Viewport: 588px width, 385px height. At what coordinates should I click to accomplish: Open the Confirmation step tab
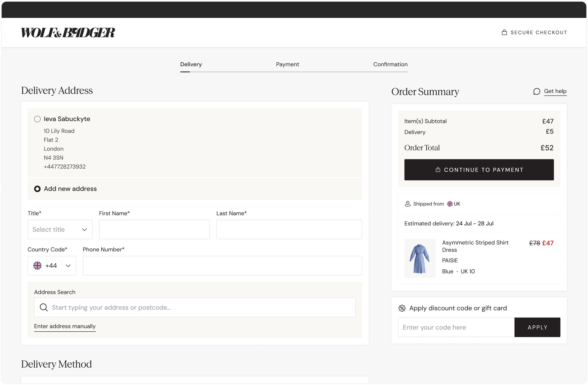coord(390,64)
